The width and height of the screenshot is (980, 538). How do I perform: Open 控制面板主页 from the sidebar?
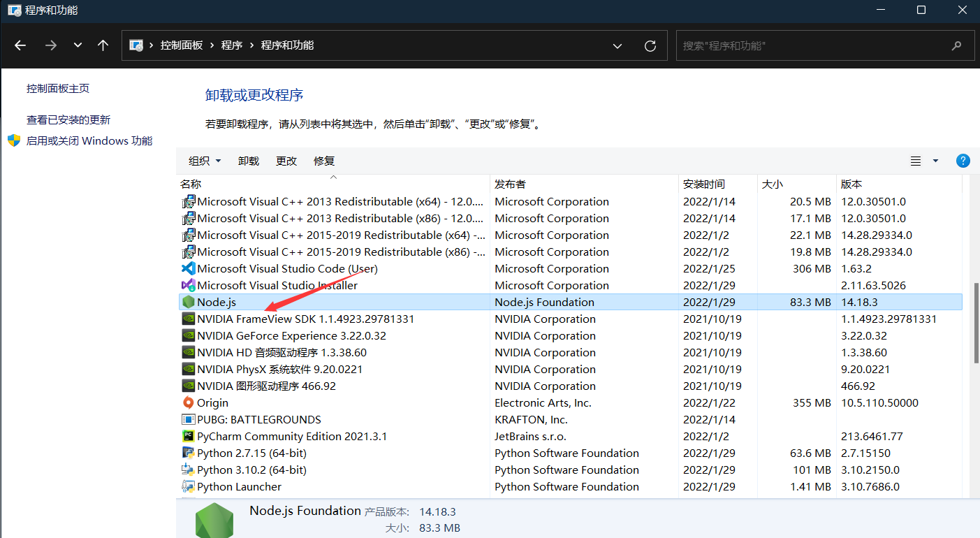(57, 88)
